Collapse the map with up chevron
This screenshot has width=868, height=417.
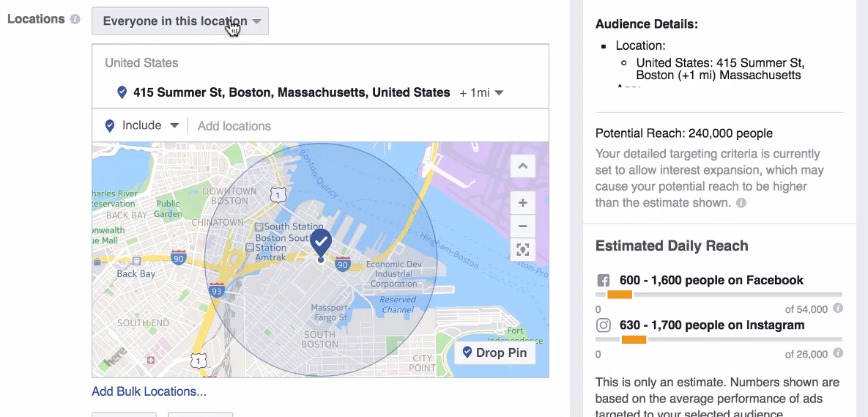(x=522, y=166)
